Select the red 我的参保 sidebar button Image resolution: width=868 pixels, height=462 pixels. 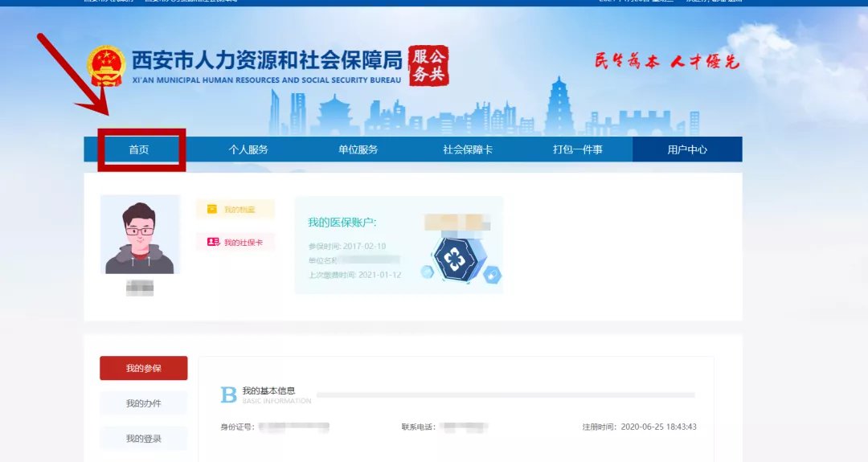pos(143,368)
